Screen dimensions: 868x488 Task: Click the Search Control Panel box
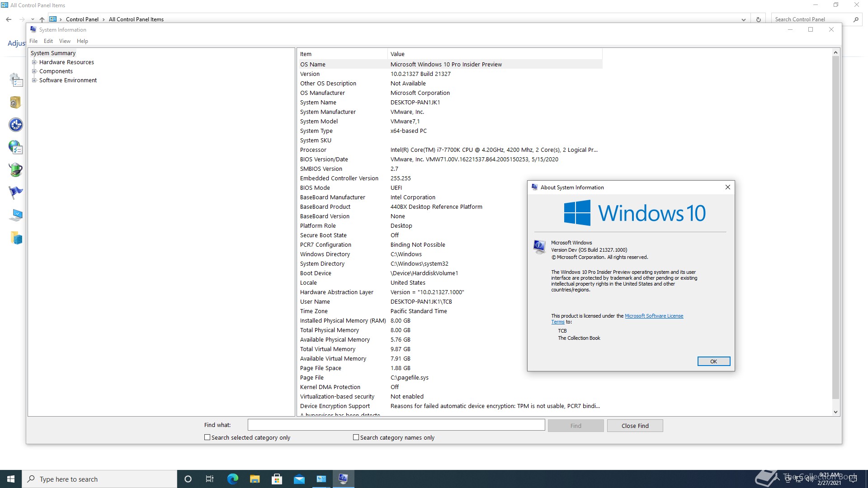coord(811,19)
